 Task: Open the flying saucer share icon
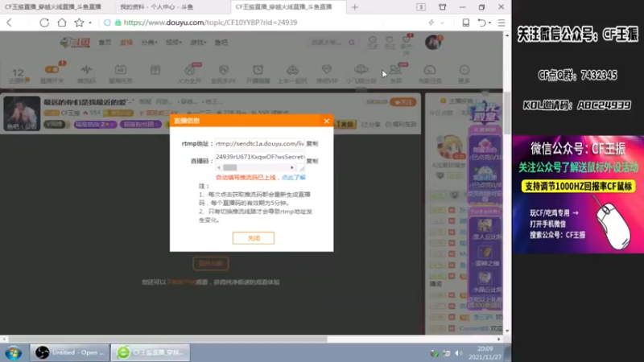(361, 69)
